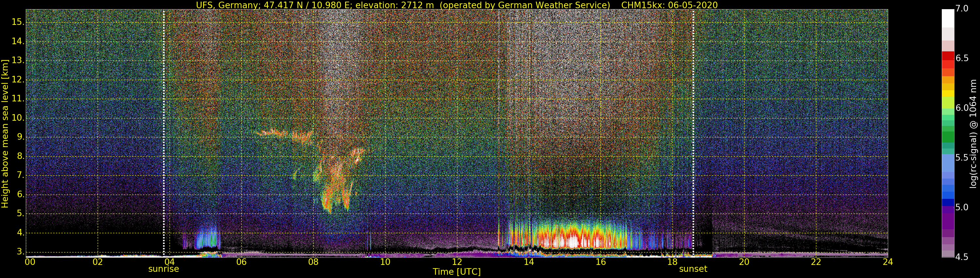Viewport: 980px width, 278px height.
Task: Click the light blue segment of the colorbar
Action: click(x=948, y=163)
